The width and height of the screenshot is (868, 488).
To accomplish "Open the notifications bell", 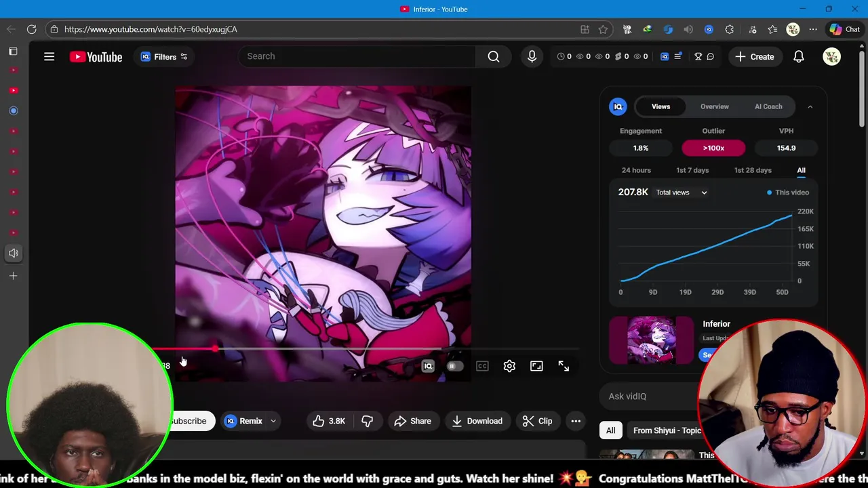I will pyautogui.click(x=799, y=56).
